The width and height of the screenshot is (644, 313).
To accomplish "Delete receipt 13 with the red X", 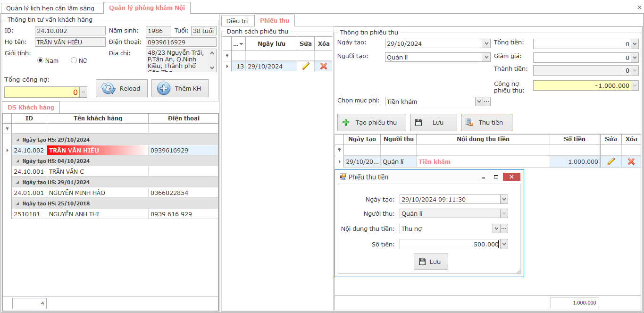I will (x=323, y=66).
